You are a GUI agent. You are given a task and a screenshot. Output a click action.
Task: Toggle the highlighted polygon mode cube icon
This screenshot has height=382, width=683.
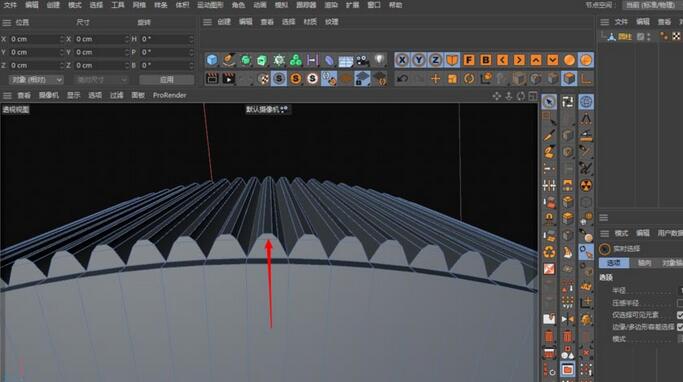pos(569,78)
